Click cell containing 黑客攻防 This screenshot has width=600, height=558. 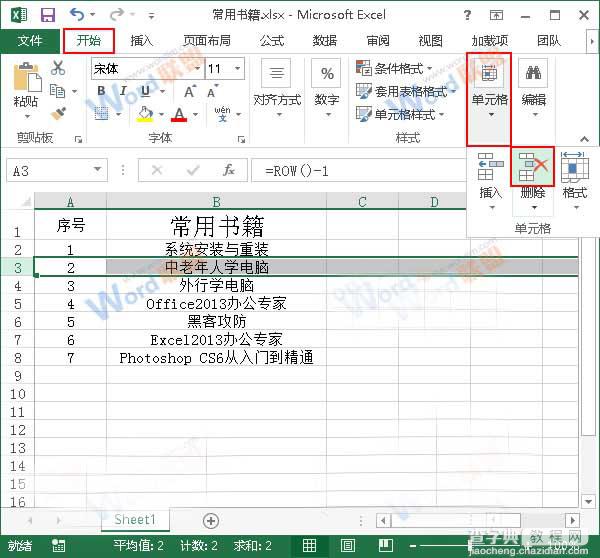(x=217, y=321)
